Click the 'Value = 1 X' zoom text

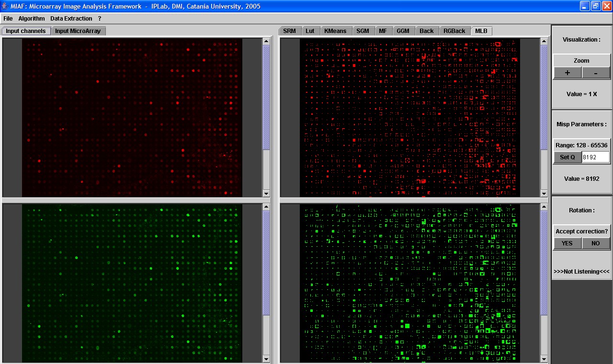[582, 94]
